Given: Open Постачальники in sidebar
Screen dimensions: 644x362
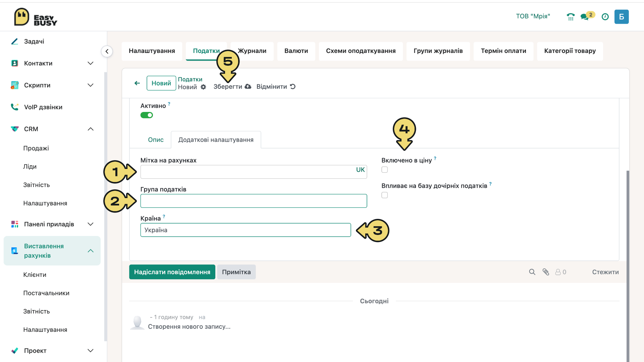Looking at the screenshot, I should [46, 293].
